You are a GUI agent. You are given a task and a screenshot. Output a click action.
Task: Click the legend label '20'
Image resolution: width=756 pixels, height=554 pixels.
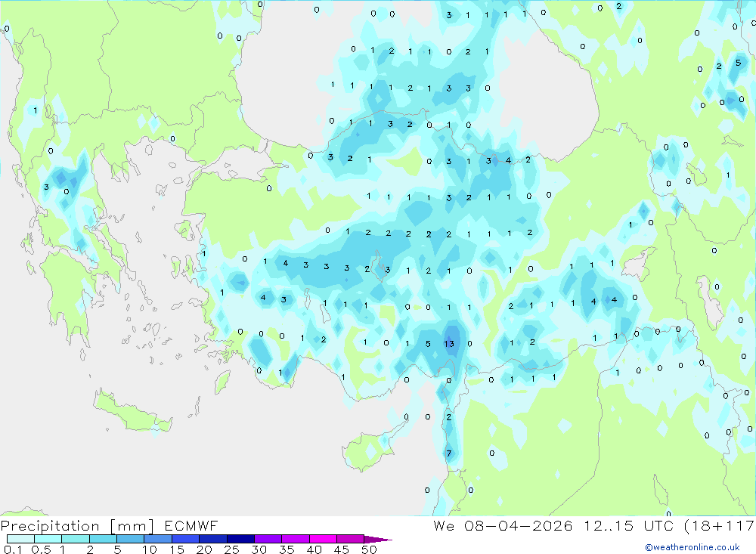pos(204,549)
